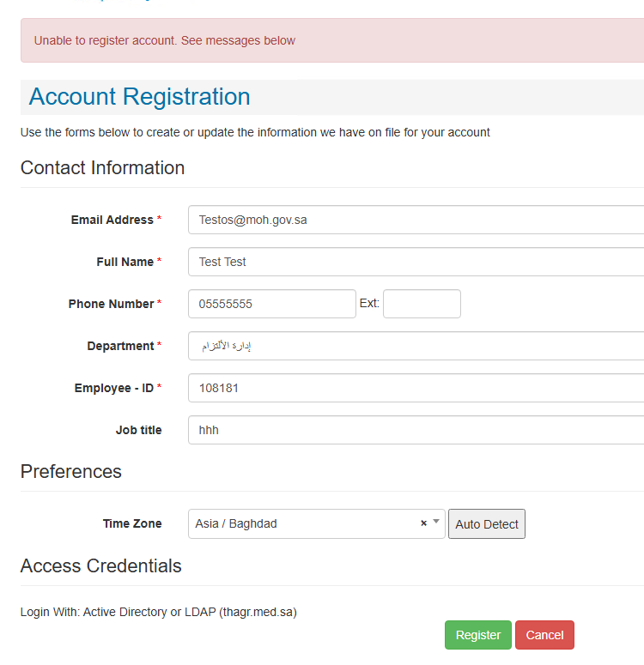Click the Auto Detect button
644x665 pixels.
487,523
